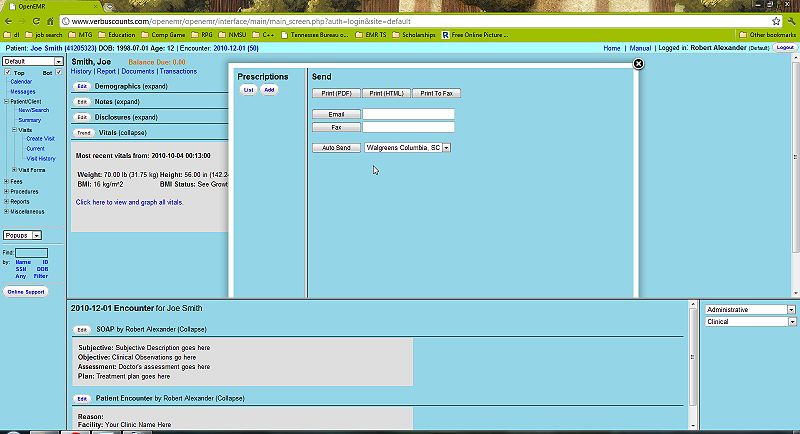Toggle the Bot frame checkbox
Viewport: 800px width, 434px height.
pyautogui.click(x=59, y=73)
